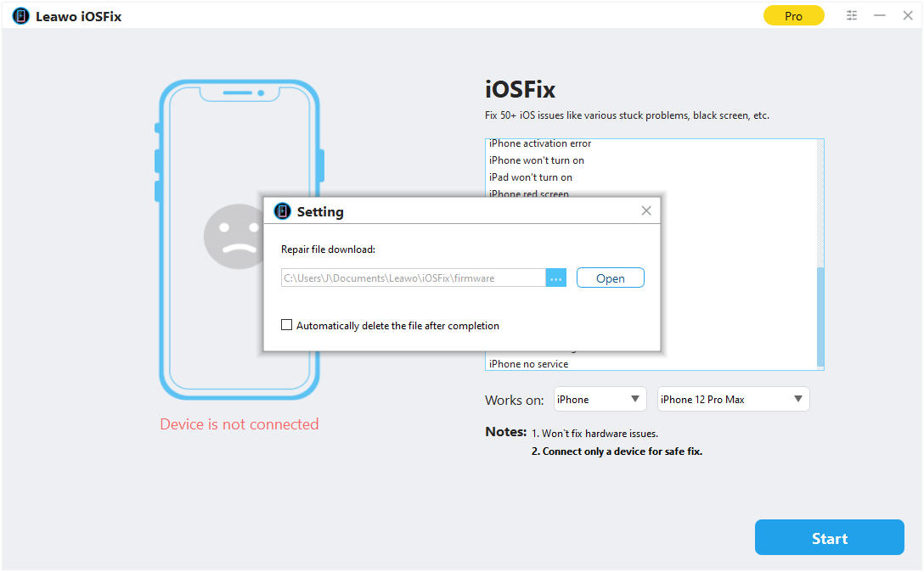The height and width of the screenshot is (572, 924).
Task: Browse for firmware folder with ellipsis button
Action: (555, 278)
